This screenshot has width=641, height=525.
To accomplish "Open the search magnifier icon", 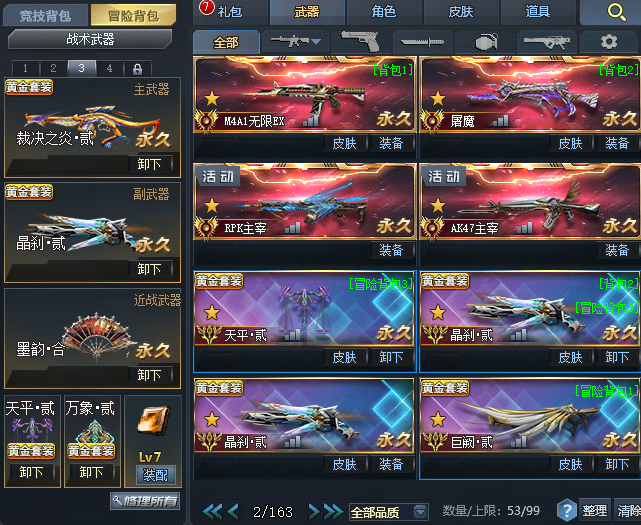I will pyautogui.click(x=616, y=13).
